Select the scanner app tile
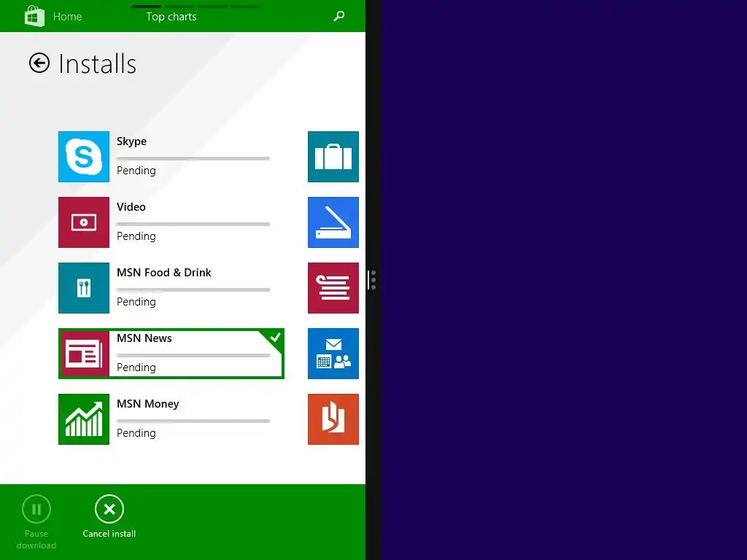Viewport: 747px width, 560px height. click(x=333, y=222)
